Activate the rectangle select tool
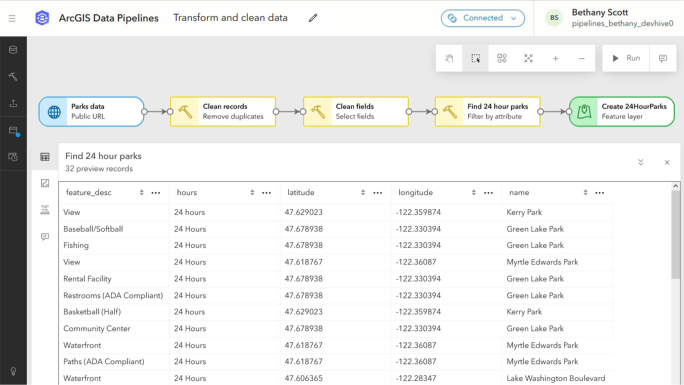The image size is (684, 385). 475,58
